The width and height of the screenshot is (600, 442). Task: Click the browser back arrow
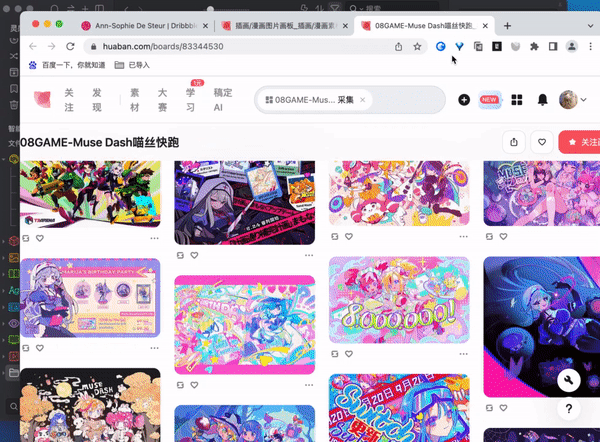point(33,46)
